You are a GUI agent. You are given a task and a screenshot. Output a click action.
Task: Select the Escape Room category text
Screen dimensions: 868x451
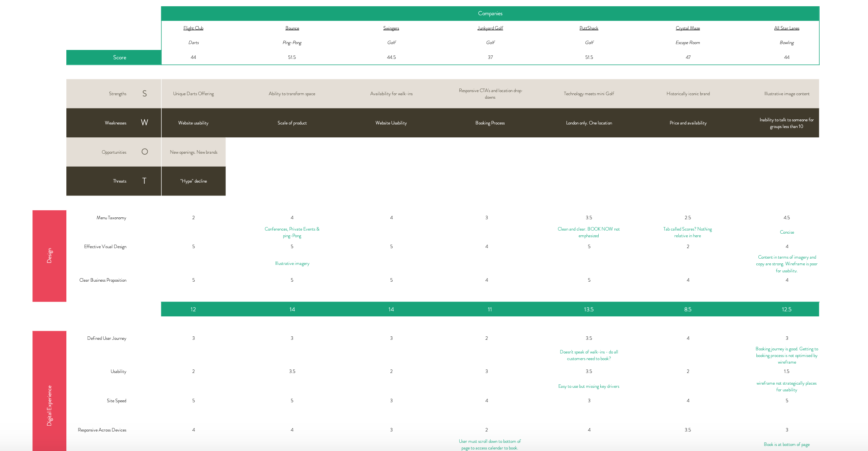pos(688,43)
